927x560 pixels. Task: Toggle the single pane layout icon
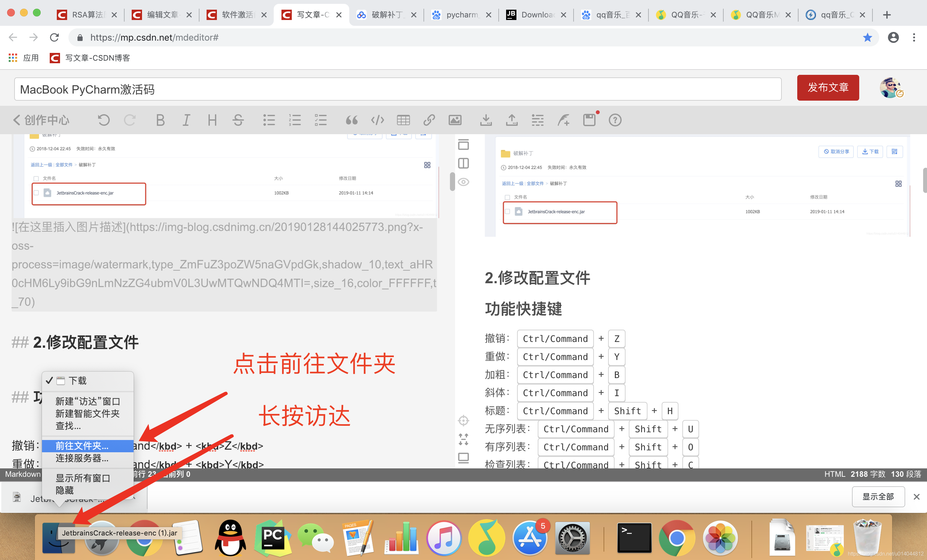coord(463,145)
